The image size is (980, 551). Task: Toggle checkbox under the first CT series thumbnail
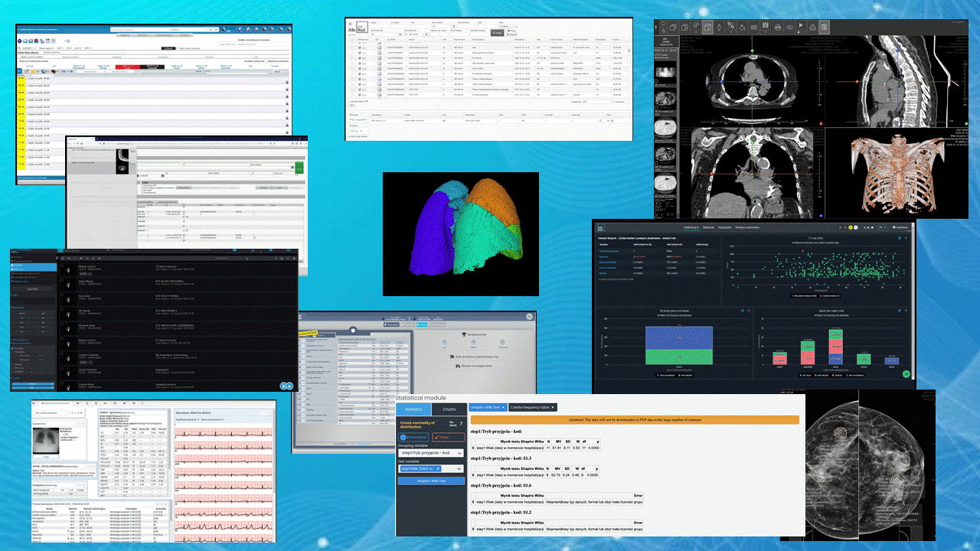pos(658,83)
